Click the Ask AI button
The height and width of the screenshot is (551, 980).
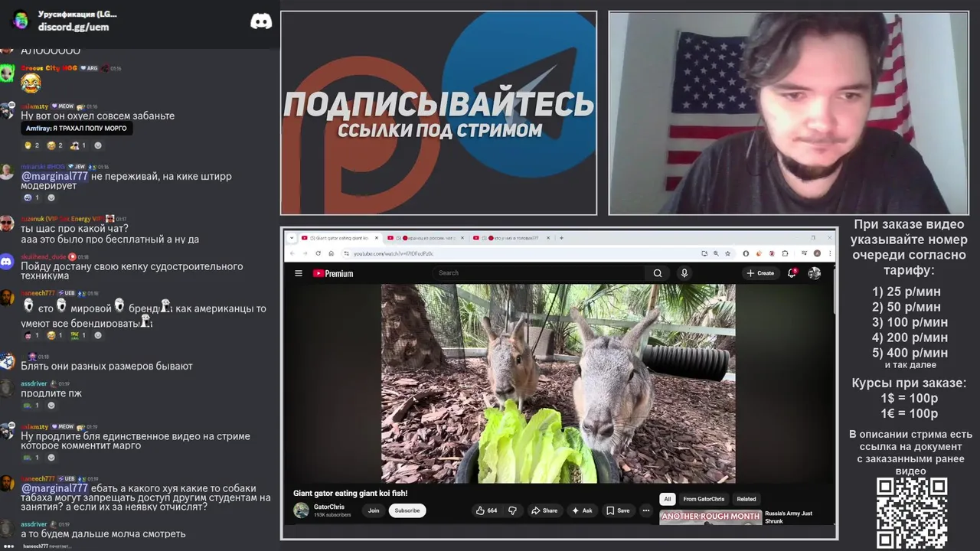tap(583, 510)
